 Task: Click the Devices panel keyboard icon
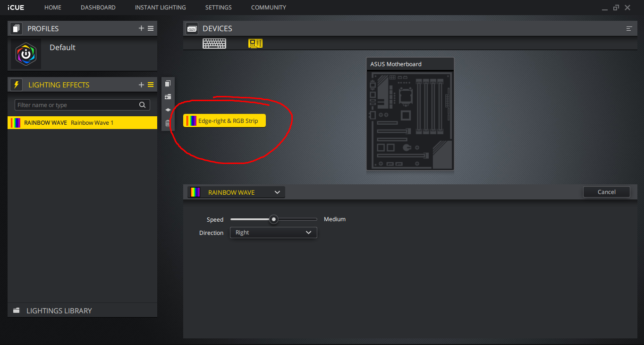(192, 28)
